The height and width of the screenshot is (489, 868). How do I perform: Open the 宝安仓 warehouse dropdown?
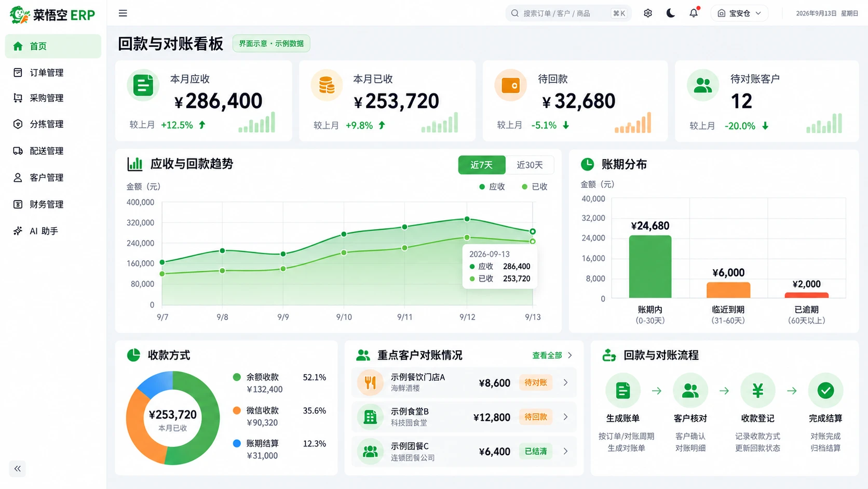coord(739,14)
